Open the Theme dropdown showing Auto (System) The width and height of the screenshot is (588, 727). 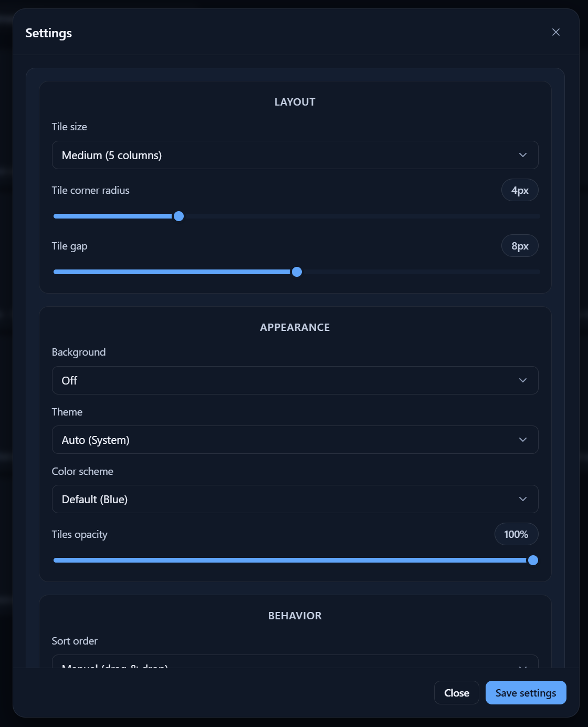pos(295,440)
